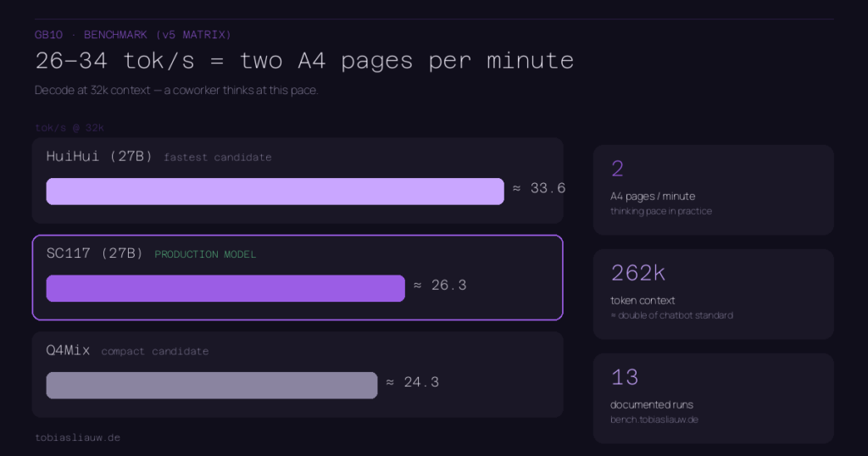Click the 'token context' label

(x=643, y=301)
